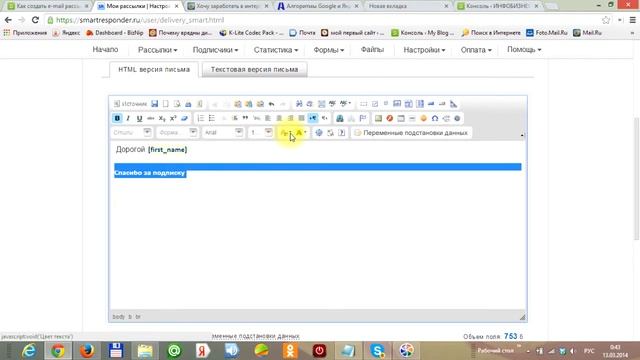This screenshot has height=360, width=640.
Task: Click the Insert Table icon
Action: pos(401,118)
